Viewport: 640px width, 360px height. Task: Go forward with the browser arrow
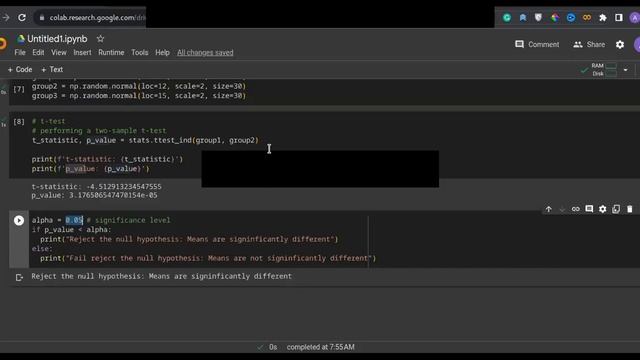coord(6,18)
